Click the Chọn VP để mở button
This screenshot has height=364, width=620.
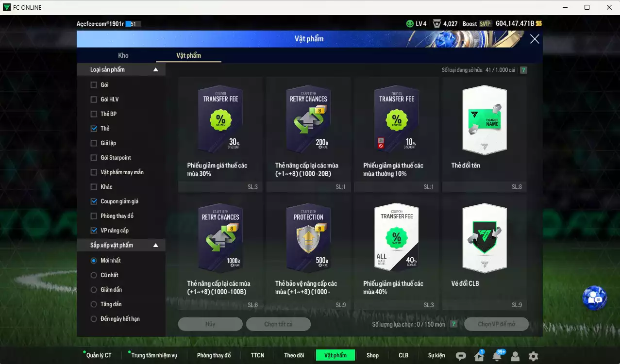pos(496,324)
